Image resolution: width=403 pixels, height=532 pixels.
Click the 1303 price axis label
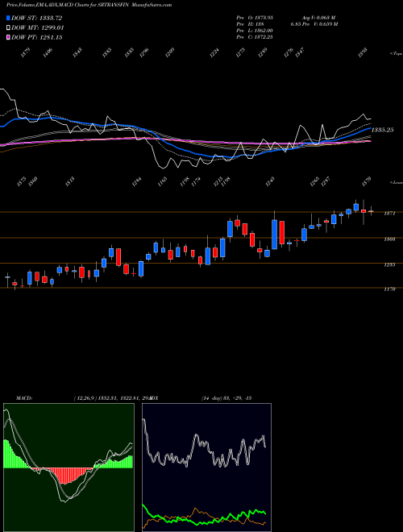coord(389,239)
